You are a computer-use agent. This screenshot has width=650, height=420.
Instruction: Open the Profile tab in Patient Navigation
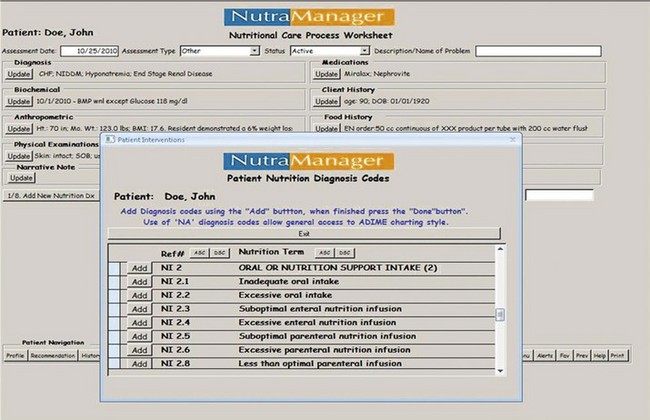pos(15,355)
